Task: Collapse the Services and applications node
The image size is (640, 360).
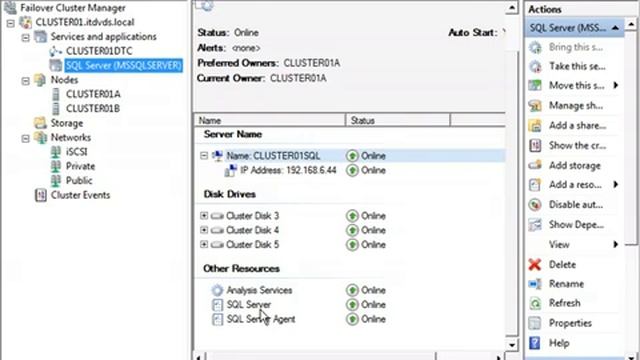Action: click(x=26, y=38)
